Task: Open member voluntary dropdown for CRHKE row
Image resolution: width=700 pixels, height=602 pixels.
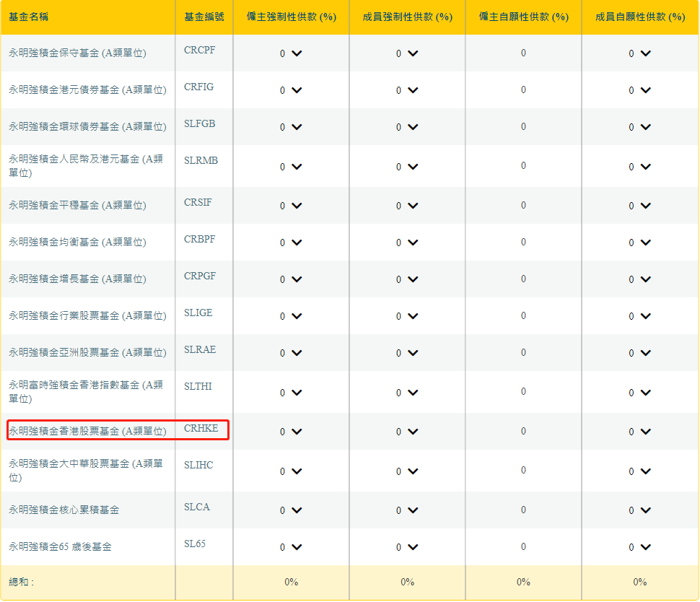Action: pos(639,432)
